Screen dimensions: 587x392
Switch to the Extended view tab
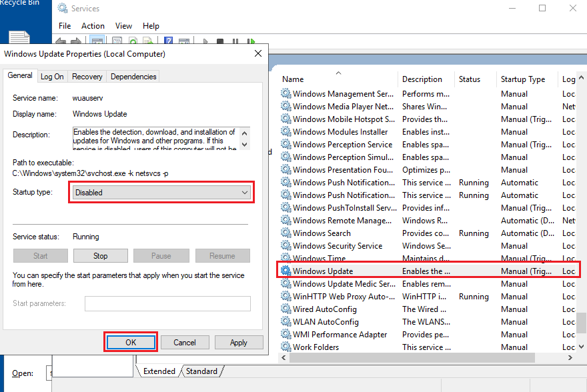click(x=159, y=371)
